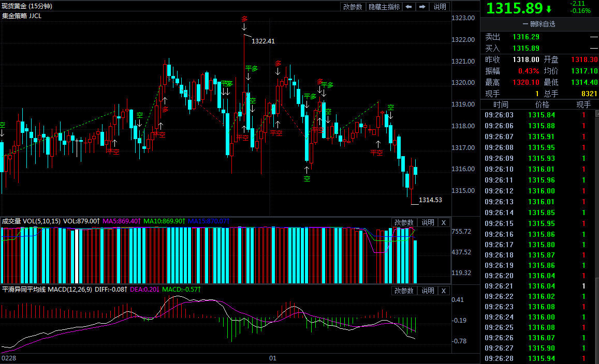Screen dimensions: 599x364
Task: Open 改参数 in the volume panel
Action: click(404, 222)
